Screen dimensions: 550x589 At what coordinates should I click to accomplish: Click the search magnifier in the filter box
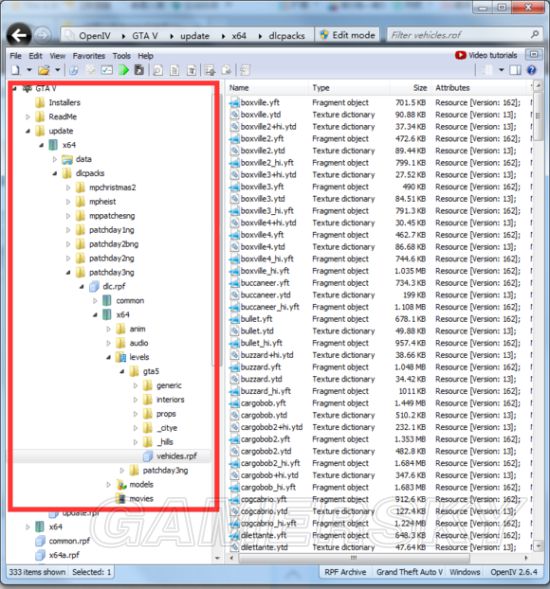pos(535,35)
